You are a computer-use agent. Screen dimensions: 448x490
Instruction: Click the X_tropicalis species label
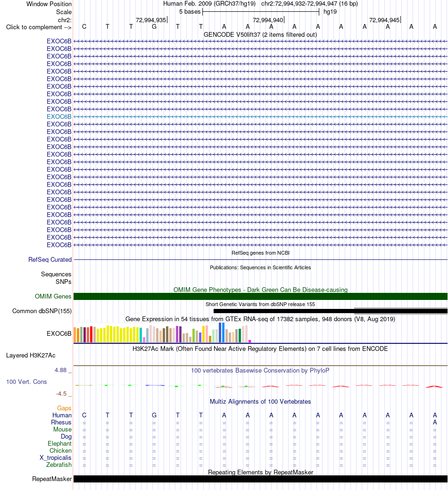[55, 458]
